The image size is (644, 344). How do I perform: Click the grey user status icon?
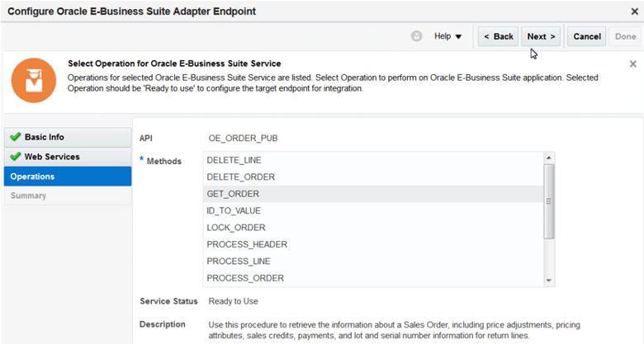coord(417,36)
